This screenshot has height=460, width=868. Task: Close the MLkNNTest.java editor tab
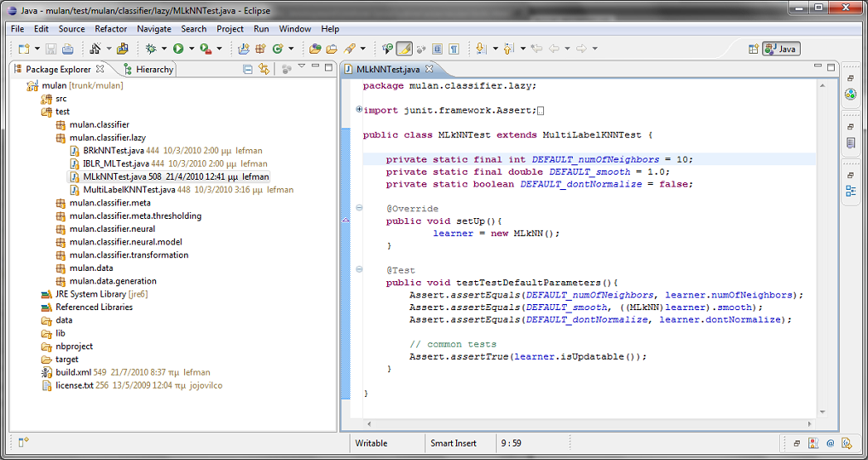[x=430, y=69]
